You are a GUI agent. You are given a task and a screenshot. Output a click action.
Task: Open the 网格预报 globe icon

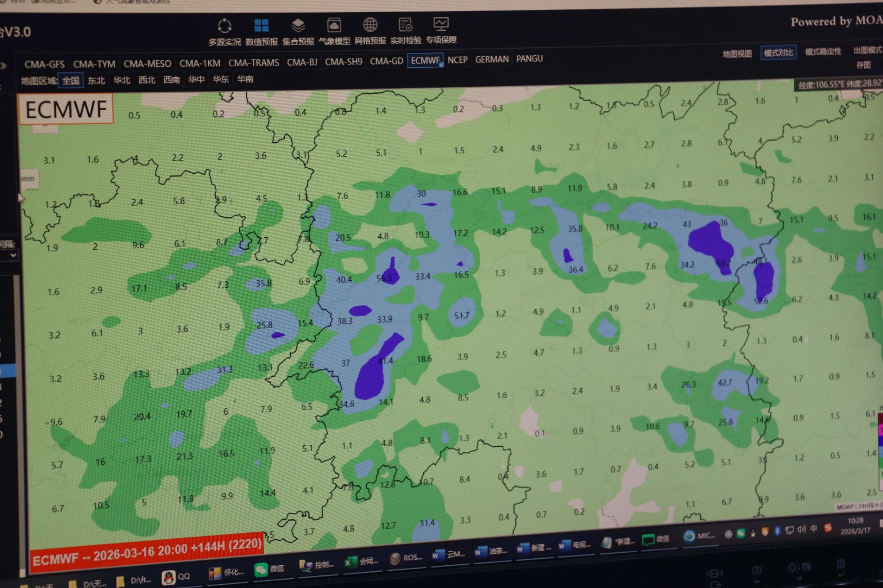(x=370, y=25)
